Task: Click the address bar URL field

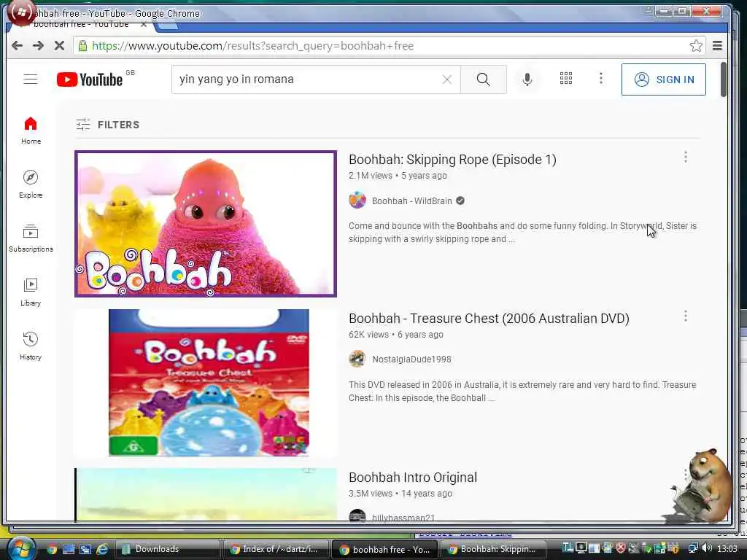Action: (388, 46)
